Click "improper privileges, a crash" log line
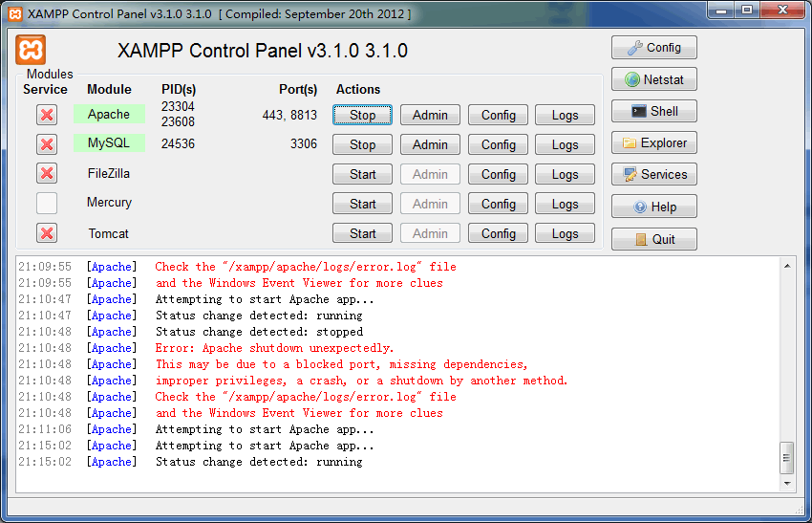Screen dimensions: 812x523 361,381
